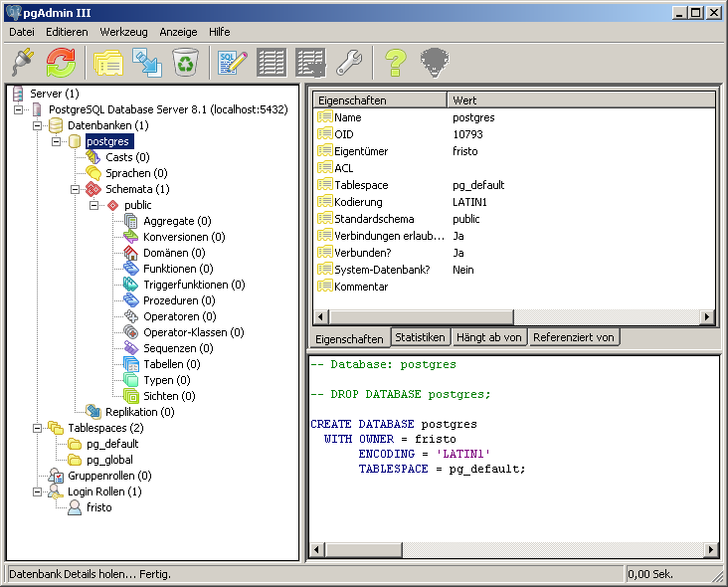Click the Gruppenrollen (0) icon
The width and height of the screenshot is (728, 587).
point(56,476)
